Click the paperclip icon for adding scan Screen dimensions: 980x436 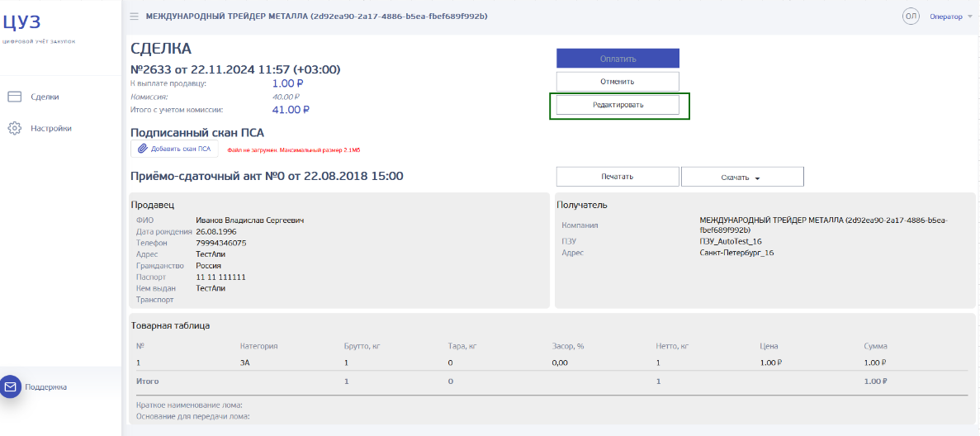click(x=142, y=149)
